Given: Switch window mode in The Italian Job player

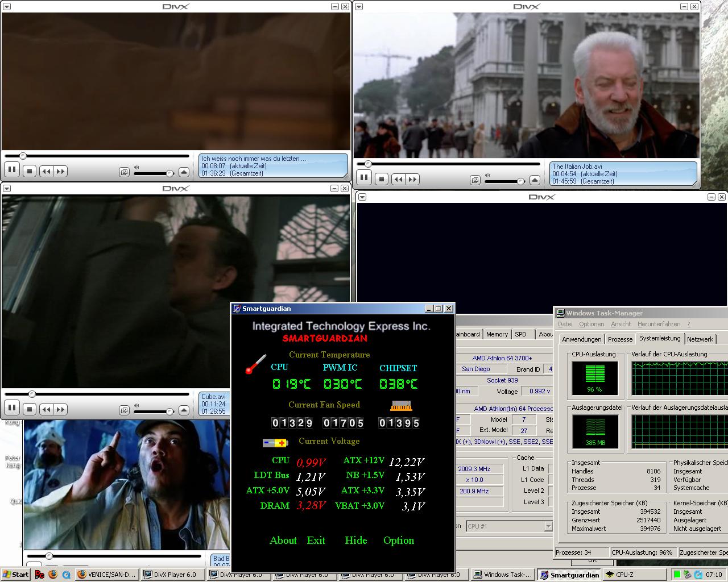Looking at the screenshot, I should point(475,180).
